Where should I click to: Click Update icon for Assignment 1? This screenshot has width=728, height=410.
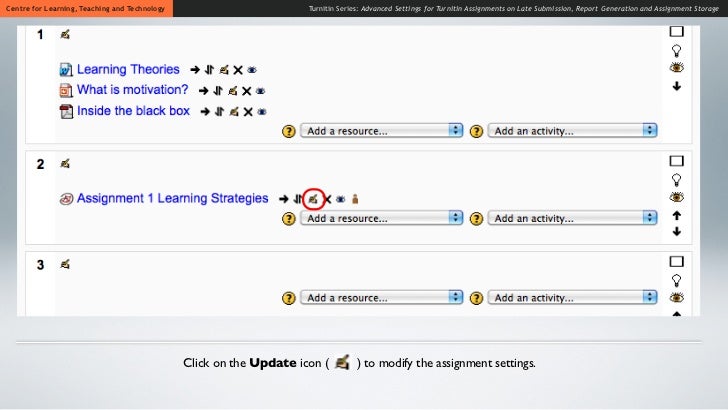pyautogui.click(x=313, y=199)
